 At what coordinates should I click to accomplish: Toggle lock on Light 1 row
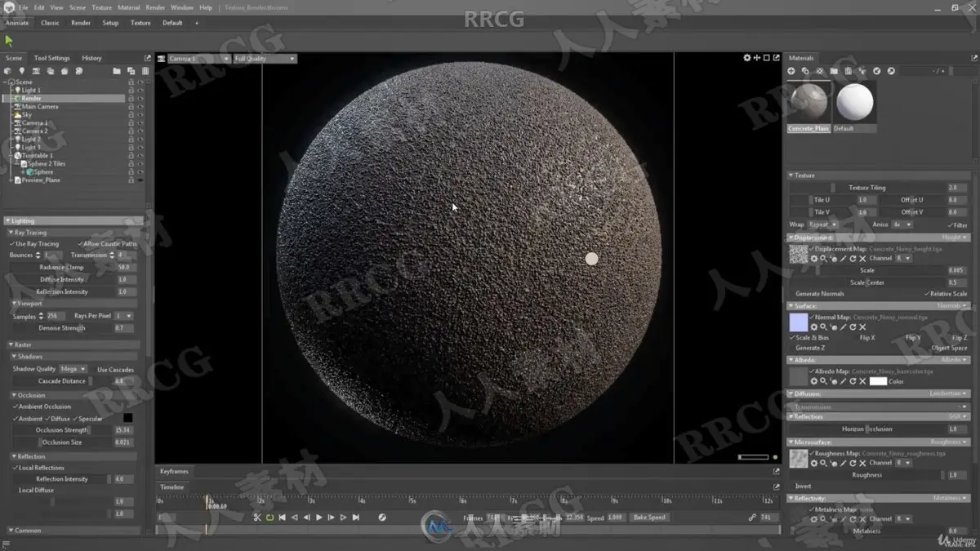(131, 90)
